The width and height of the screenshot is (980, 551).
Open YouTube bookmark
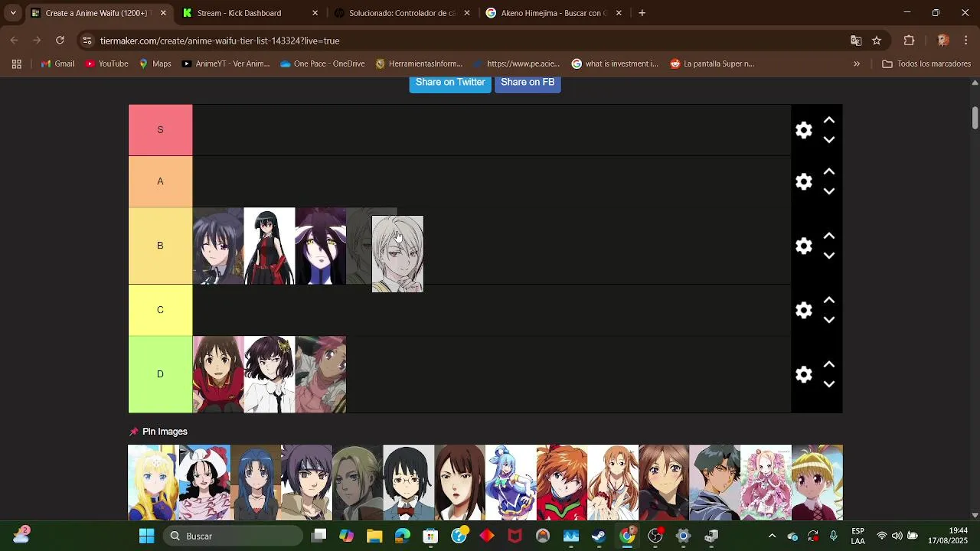point(106,64)
